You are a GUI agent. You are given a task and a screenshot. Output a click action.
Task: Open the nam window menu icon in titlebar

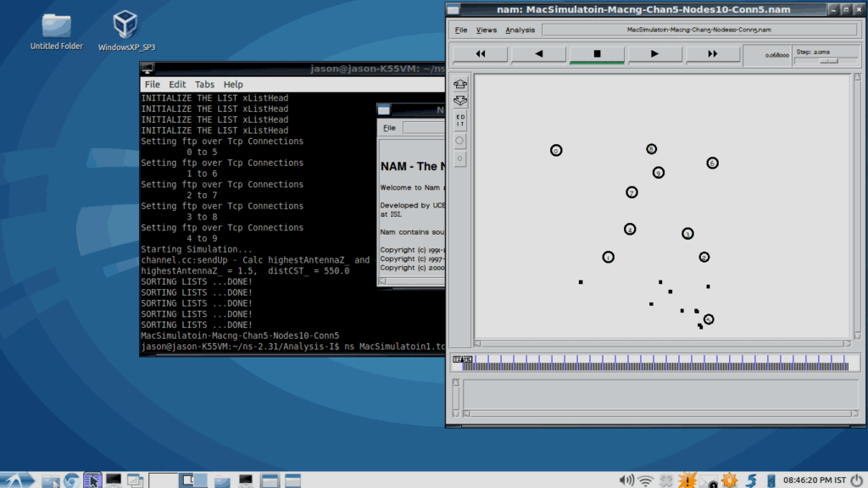click(453, 9)
